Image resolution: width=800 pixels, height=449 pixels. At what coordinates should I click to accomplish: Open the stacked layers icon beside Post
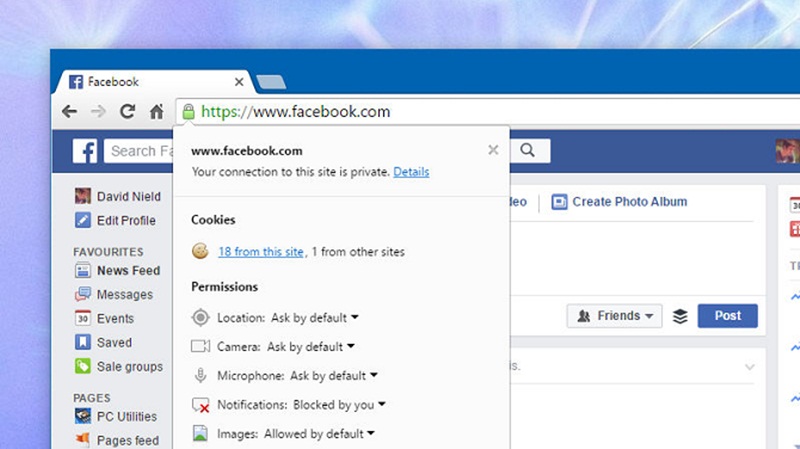[x=680, y=316]
